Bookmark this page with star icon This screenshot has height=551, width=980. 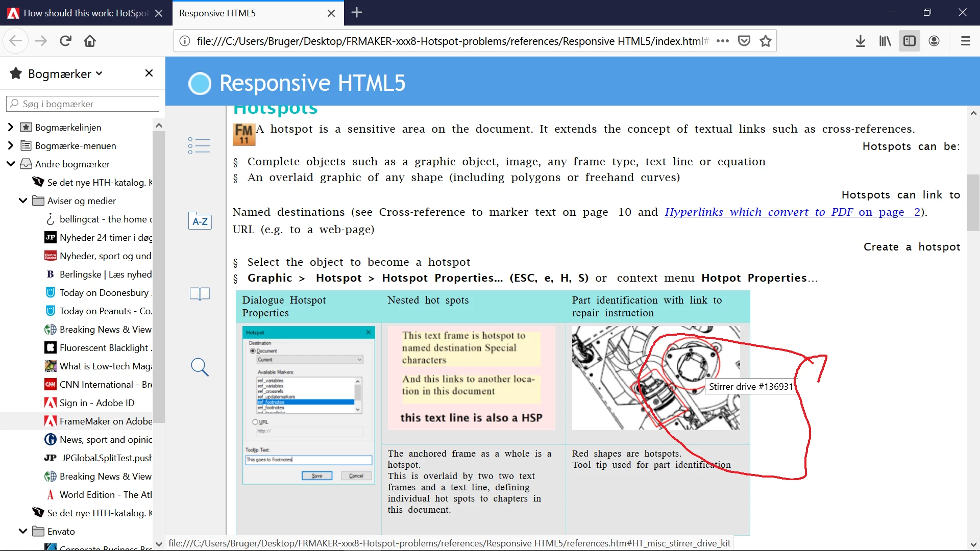pyautogui.click(x=765, y=41)
